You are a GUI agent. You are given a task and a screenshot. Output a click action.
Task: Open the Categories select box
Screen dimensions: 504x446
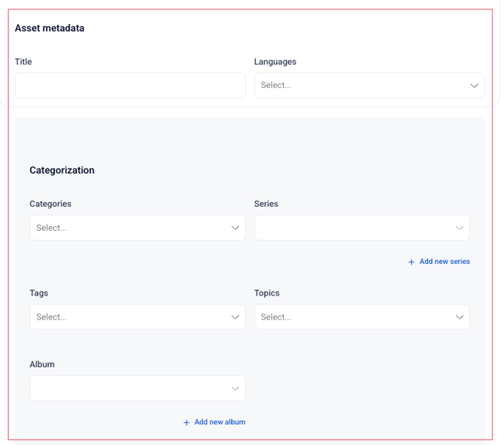point(128,228)
